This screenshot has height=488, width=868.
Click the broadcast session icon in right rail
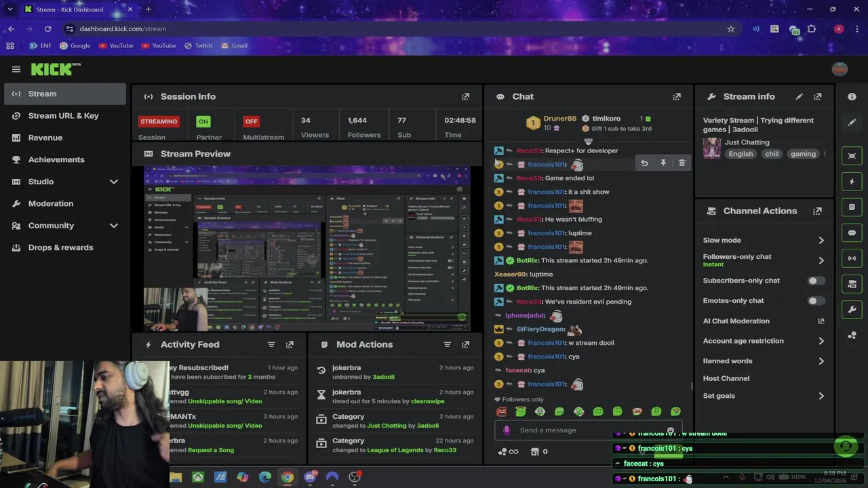pos(852,258)
